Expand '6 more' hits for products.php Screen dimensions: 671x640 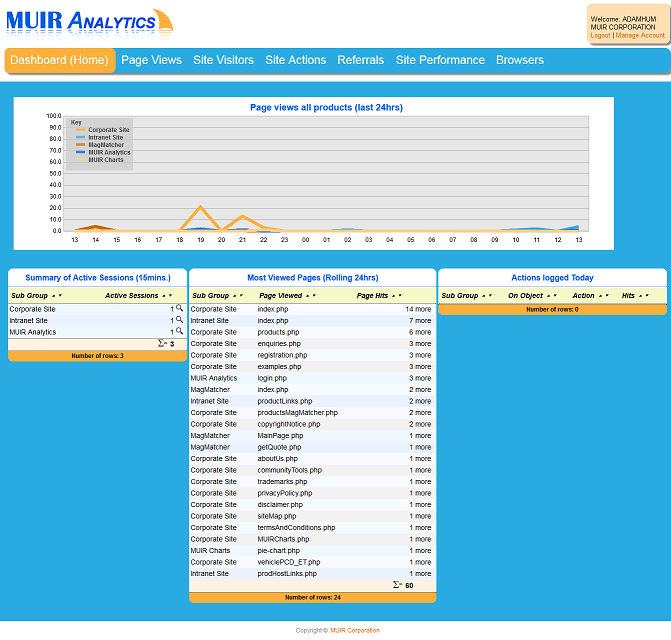tap(420, 332)
